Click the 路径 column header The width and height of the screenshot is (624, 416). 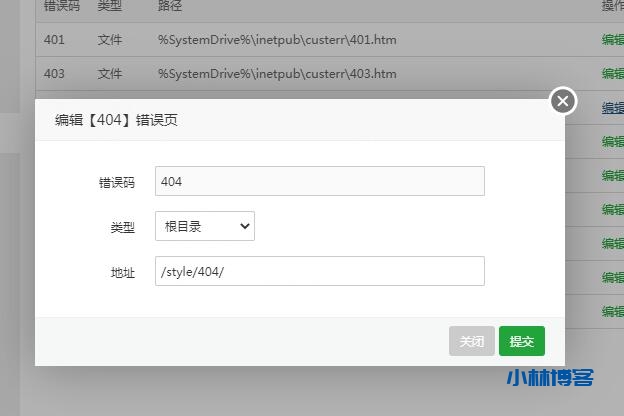point(170,6)
